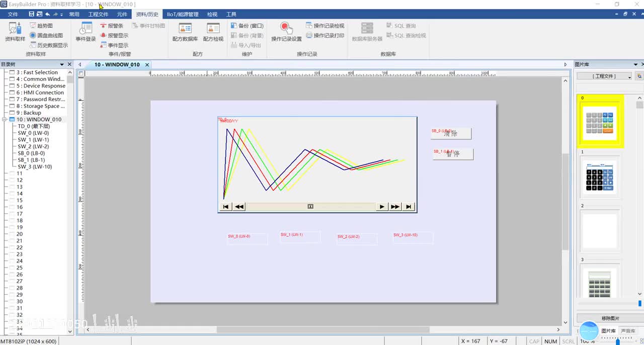Click the trend play-forward button
The image size is (644, 345).
382,207
